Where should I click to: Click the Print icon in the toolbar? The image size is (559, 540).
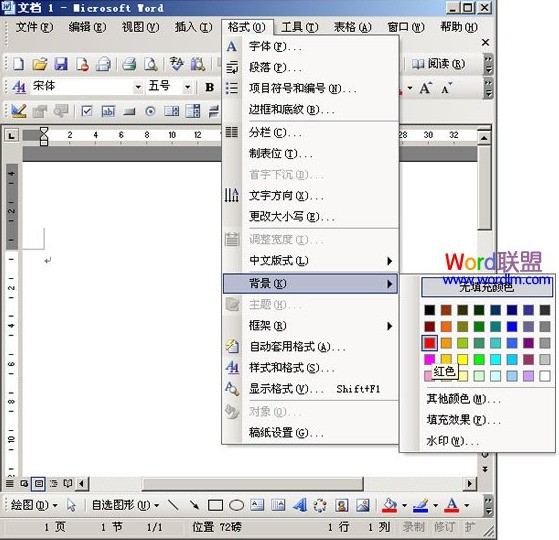129,64
